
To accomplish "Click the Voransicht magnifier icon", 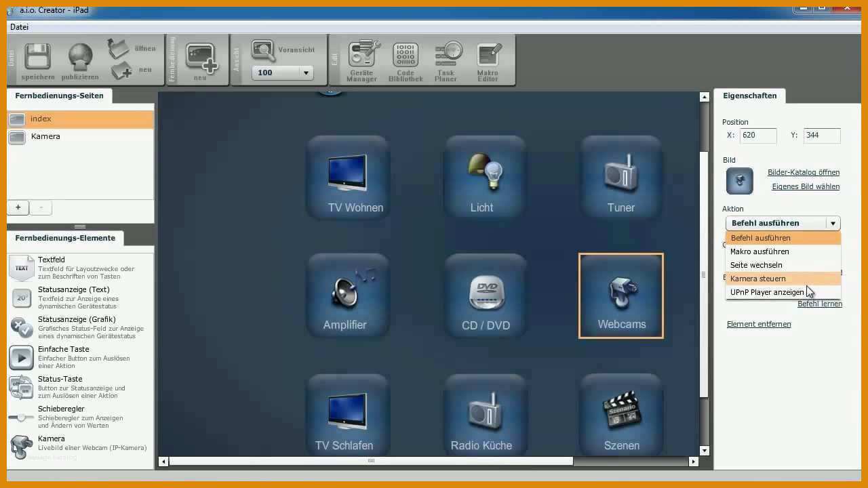I will [x=263, y=50].
